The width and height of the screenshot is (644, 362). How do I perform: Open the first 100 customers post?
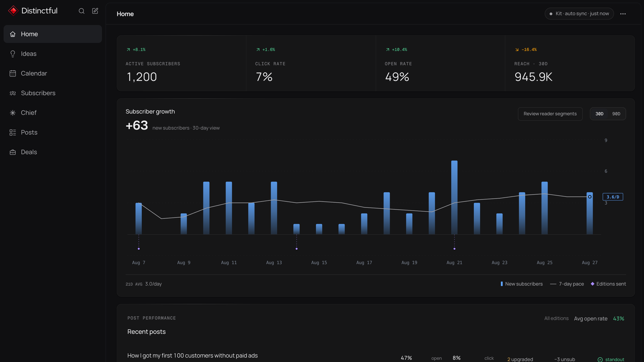click(x=193, y=356)
